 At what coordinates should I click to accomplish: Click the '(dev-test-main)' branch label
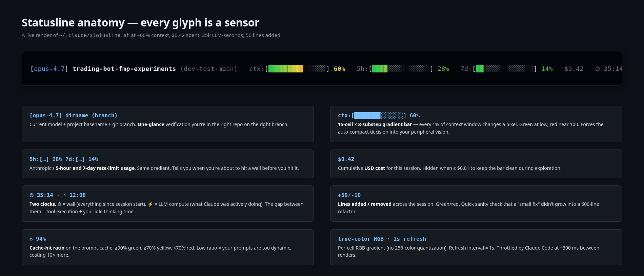(209, 69)
